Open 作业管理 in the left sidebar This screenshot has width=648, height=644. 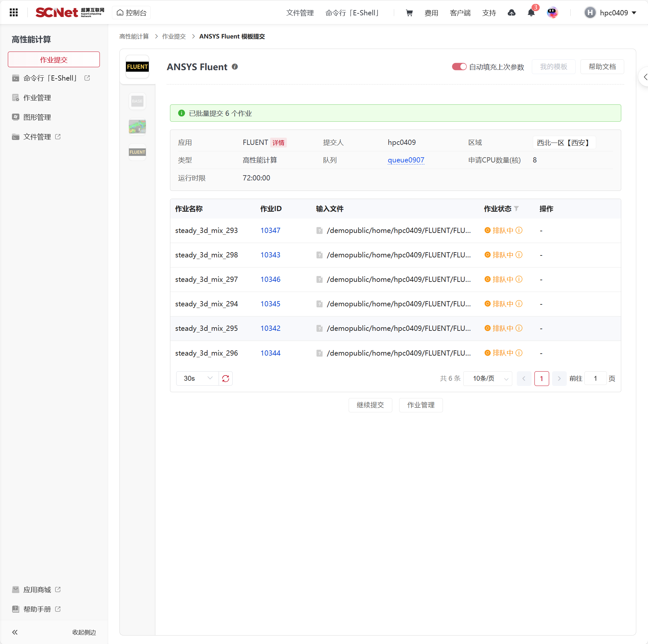(37, 98)
